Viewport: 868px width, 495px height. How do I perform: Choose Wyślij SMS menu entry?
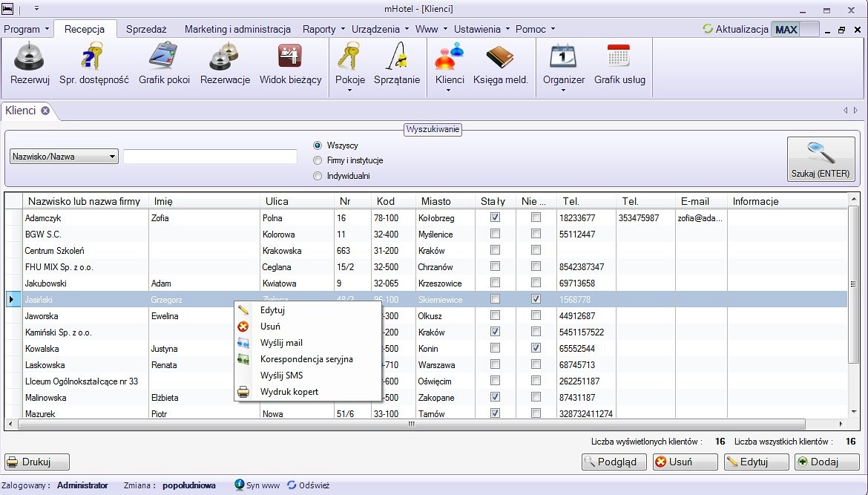[307, 376]
